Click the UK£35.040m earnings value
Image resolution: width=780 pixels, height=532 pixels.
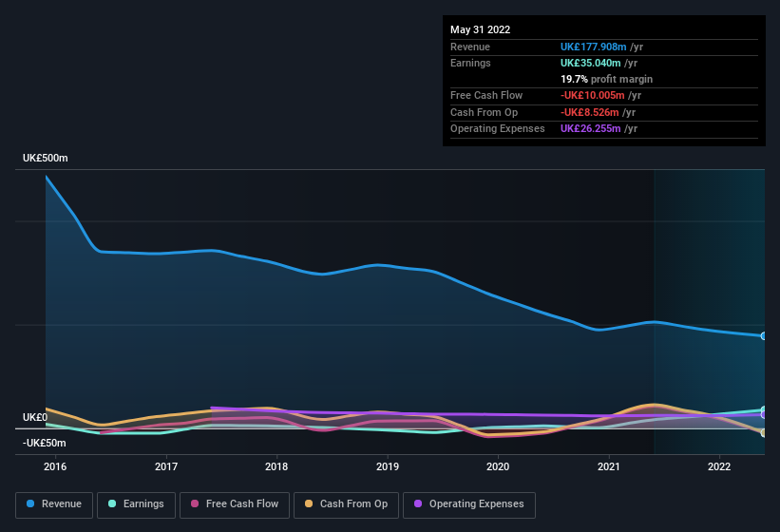[591, 63]
